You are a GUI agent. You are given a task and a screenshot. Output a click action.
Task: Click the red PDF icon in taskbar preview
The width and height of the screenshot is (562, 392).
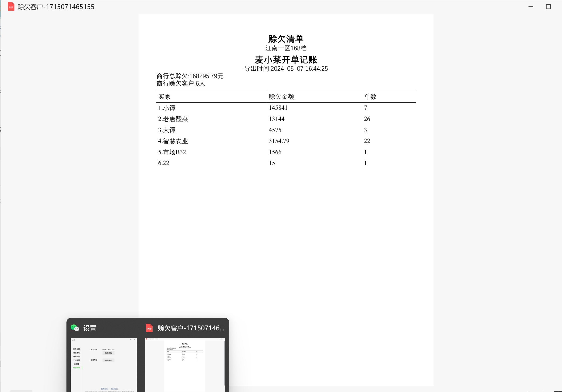[149, 328]
